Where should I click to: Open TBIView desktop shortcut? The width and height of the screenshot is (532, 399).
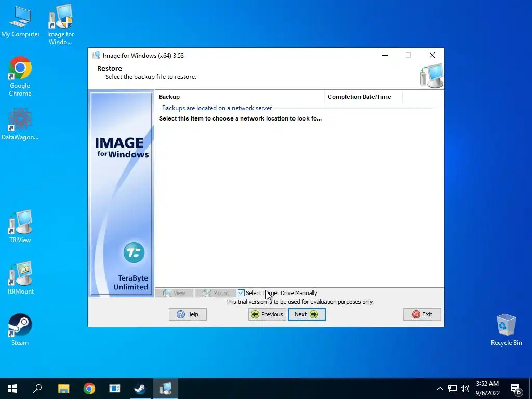point(20,227)
